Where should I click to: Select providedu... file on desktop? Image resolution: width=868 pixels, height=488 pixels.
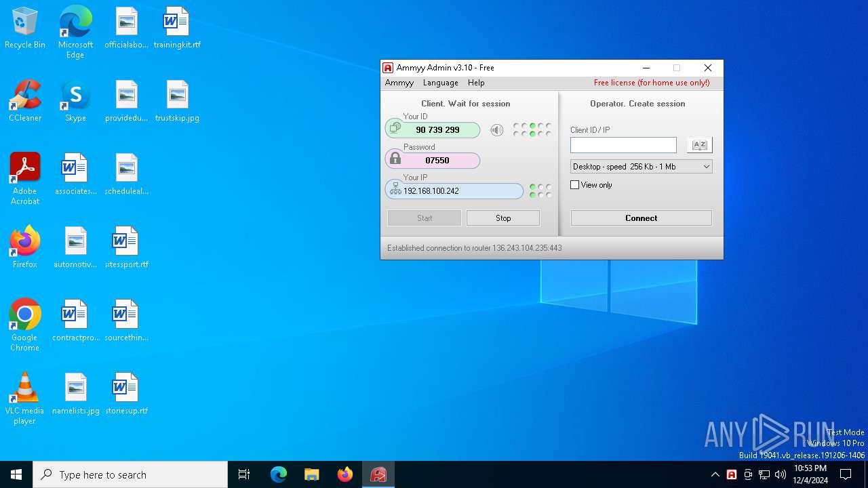(x=126, y=102)
